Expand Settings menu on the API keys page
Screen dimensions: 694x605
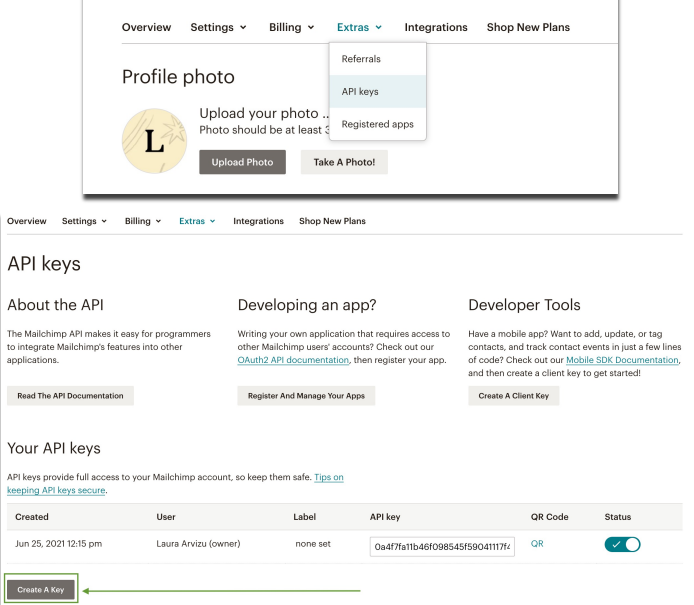pyautogui.click(x=84, y=221)
